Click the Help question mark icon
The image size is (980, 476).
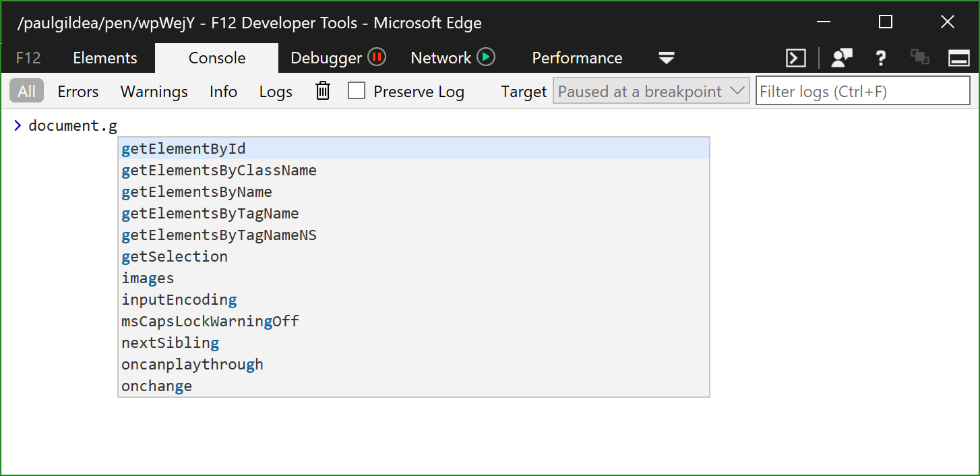(x=880, y=58)
